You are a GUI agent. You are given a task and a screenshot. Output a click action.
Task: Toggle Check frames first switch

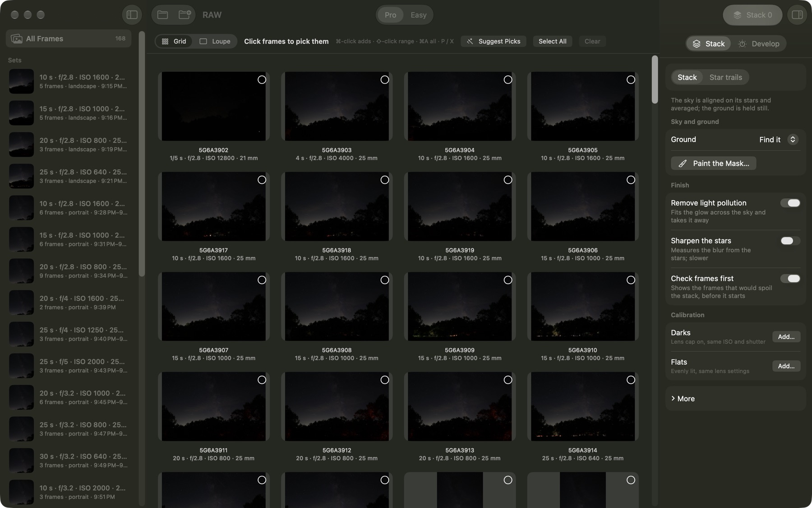coord(790,279)
